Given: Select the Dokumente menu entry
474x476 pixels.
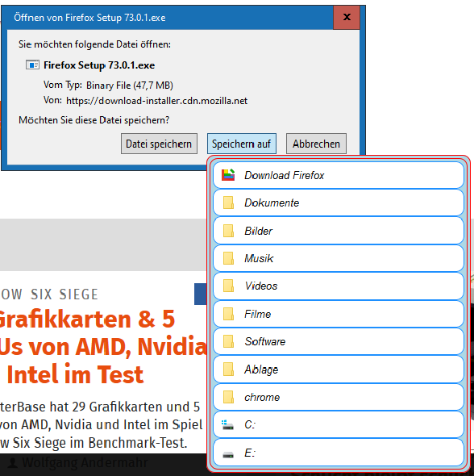Looking at the screenshot, I should click(339, 203).
